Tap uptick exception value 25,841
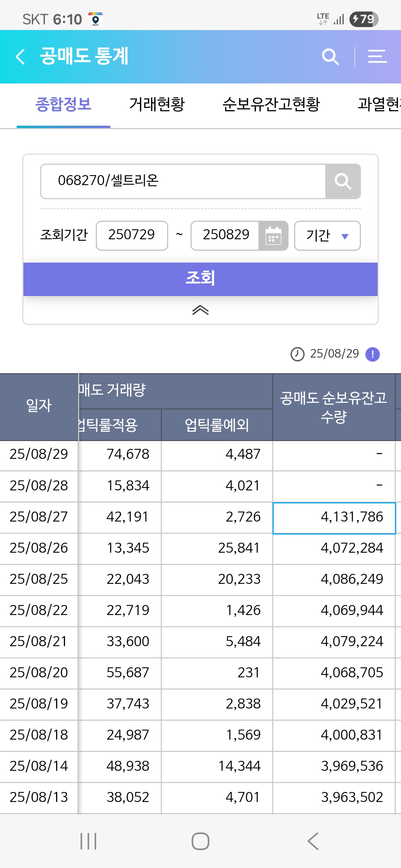The width and height of the screenshot is (401, 868). [239, 548]
